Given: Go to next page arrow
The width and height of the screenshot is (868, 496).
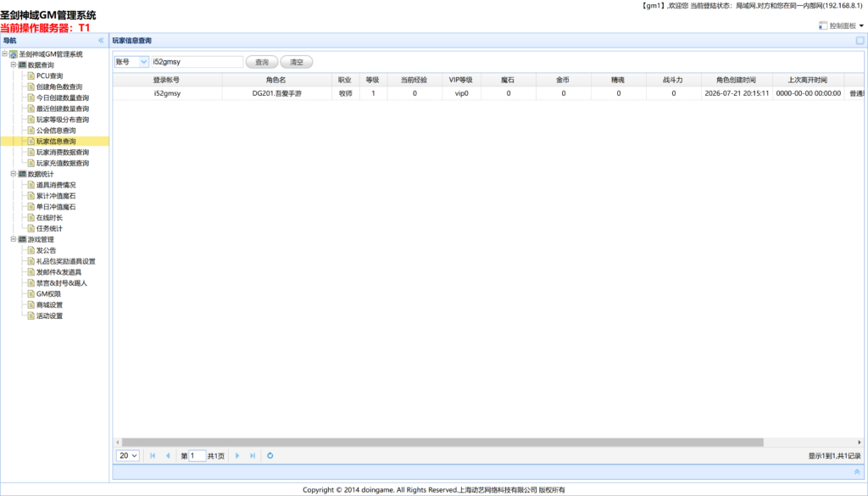Looking at the screenshot, I should click(237, 455).
